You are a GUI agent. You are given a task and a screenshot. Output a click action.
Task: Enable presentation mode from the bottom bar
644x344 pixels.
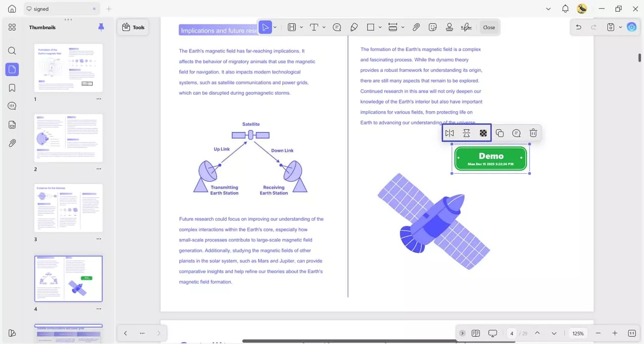[x=492, y=333]
